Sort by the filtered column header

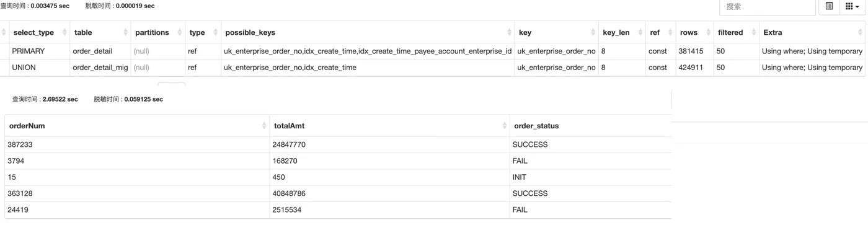coord(736,32)
